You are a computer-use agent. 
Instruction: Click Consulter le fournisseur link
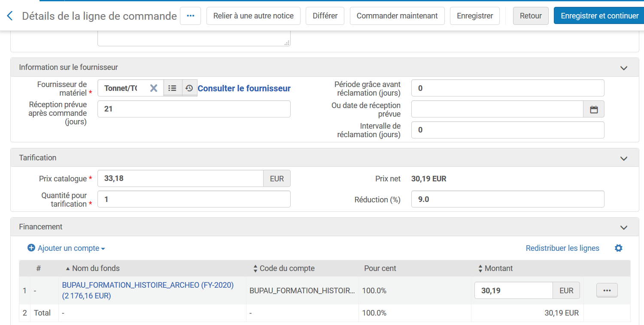click(x=244, y=88)
